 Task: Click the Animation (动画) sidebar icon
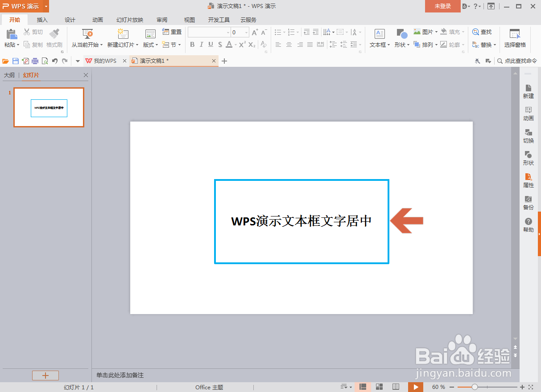[529, 114]
